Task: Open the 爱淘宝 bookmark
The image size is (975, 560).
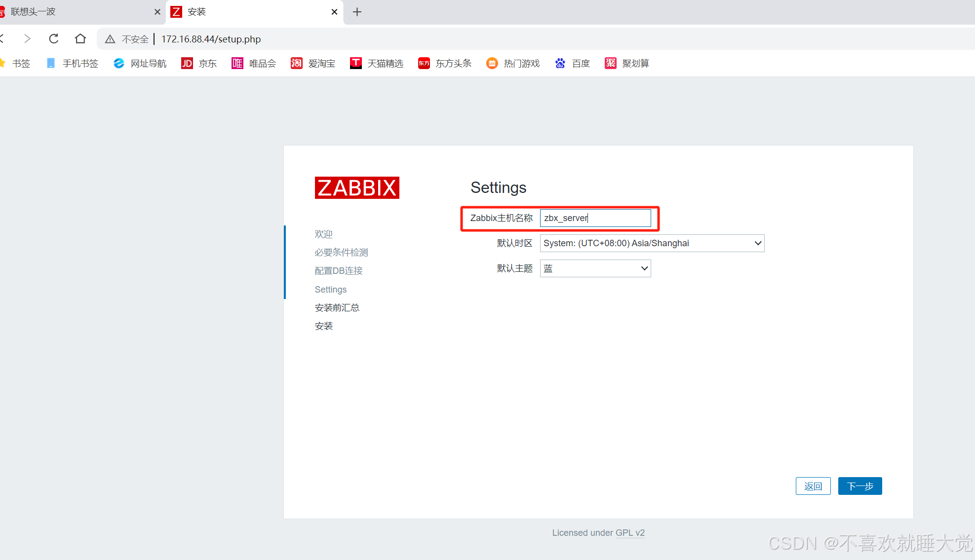Action: tap(313, 63)
